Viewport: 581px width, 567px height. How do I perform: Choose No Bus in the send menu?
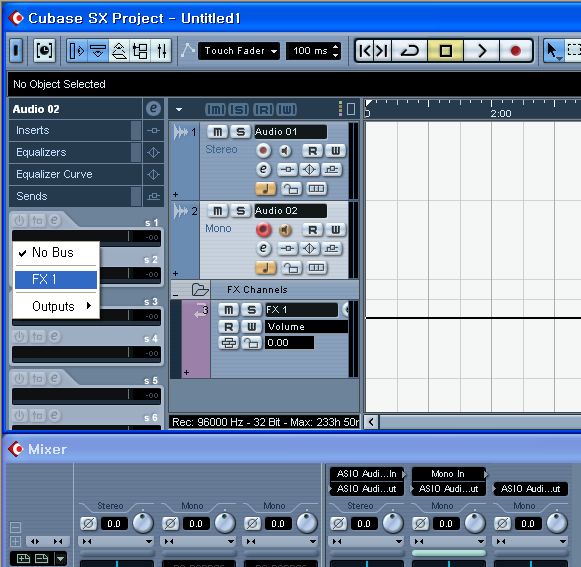56,253
